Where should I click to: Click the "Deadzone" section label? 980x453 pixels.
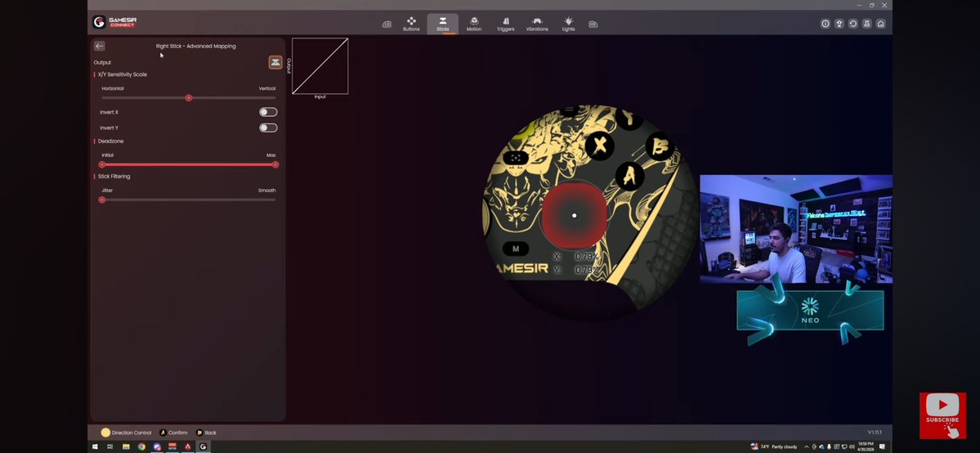pos(110,141)
